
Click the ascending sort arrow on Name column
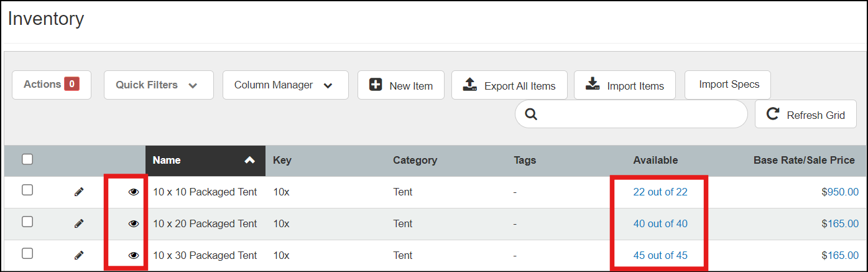pyautogui.click(x=250, y=161)
